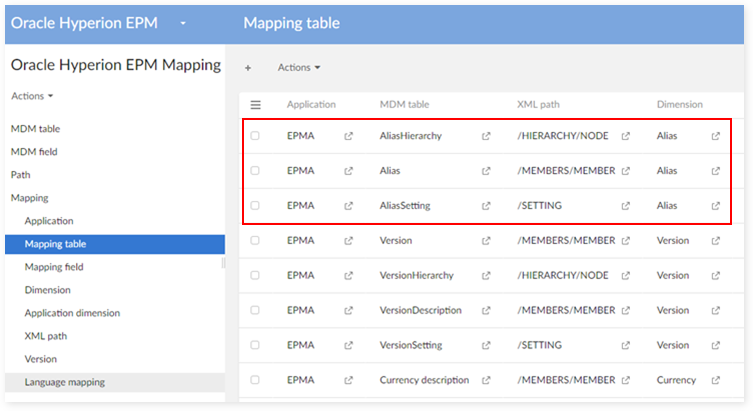Open external link beside VersionHierarchy MDM table
This screenshot has height=411, width=753.
486,276
